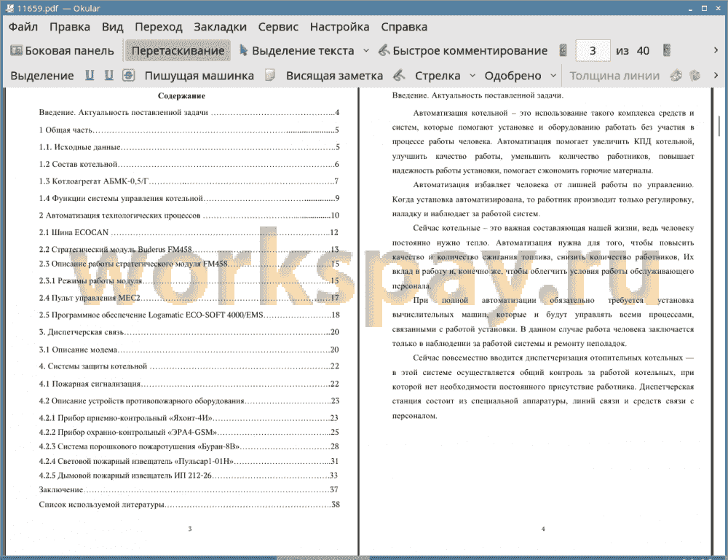
Task: Open the Стрелка shape dropdown arrow
Action: (472, 76)
